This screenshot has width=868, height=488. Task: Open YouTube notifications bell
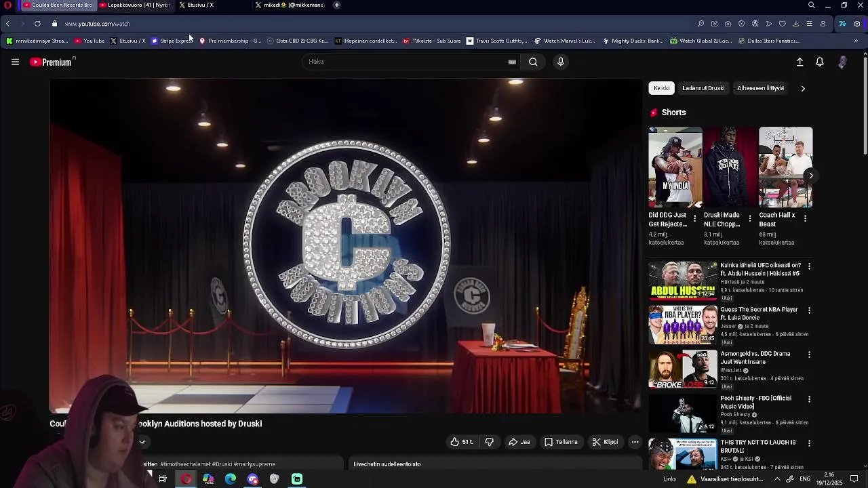tap(820, 62)
